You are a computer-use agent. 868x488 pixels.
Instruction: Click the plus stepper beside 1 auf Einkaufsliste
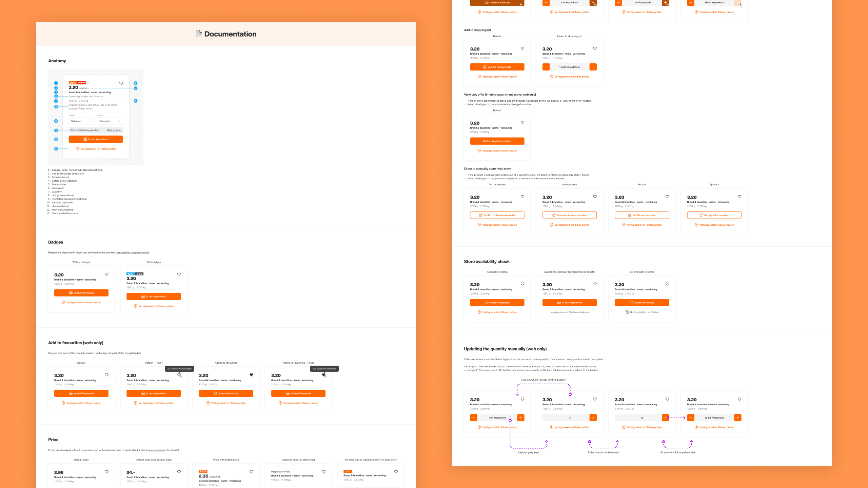pyautogui.click(x=593, y=67)
